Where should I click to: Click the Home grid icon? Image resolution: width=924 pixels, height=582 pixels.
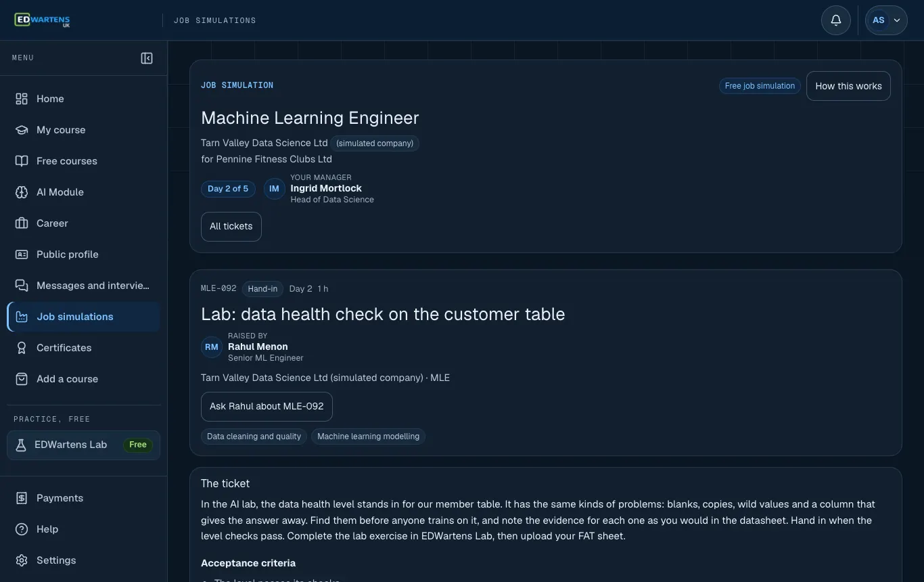[x=22, y=99]
